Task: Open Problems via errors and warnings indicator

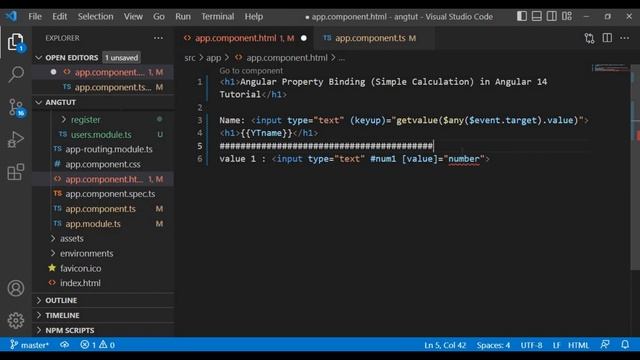Action: tap(98, 345)
